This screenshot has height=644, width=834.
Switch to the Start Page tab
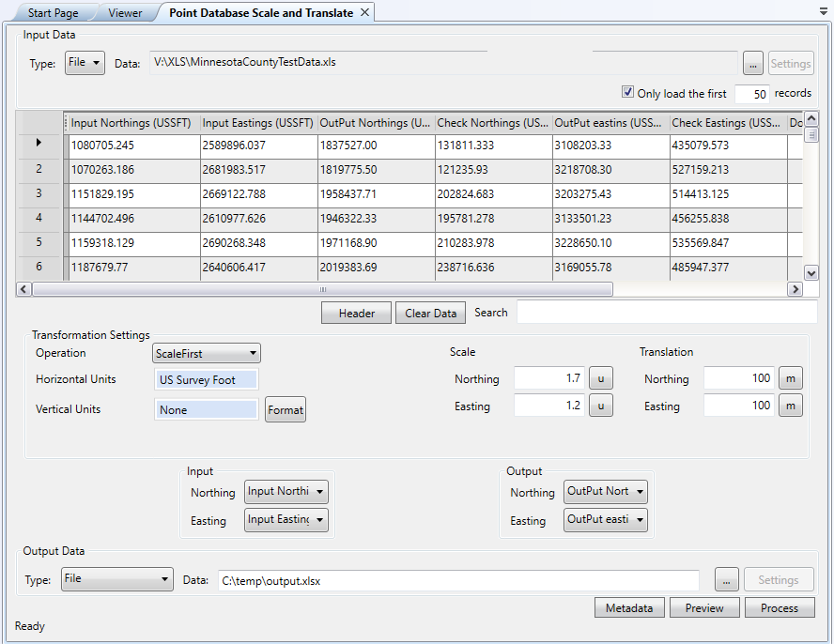pyautogui.click(x=52, y=13)
